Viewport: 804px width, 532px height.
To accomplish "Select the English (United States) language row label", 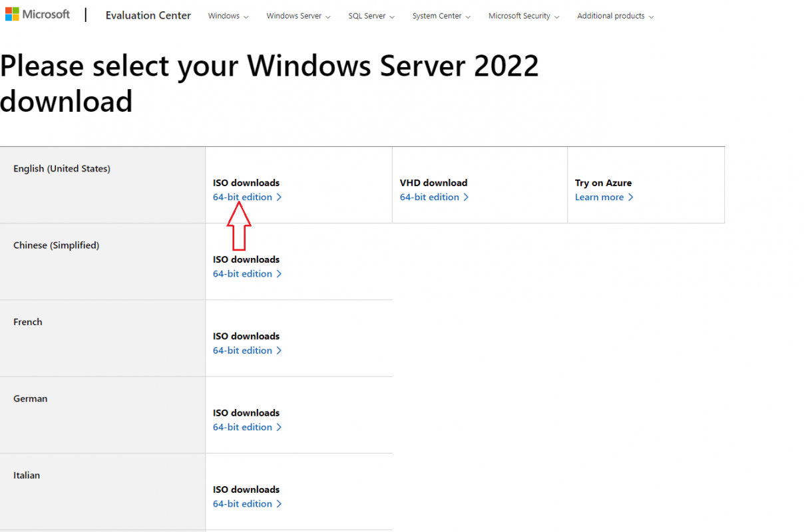I will pos(62,169).
